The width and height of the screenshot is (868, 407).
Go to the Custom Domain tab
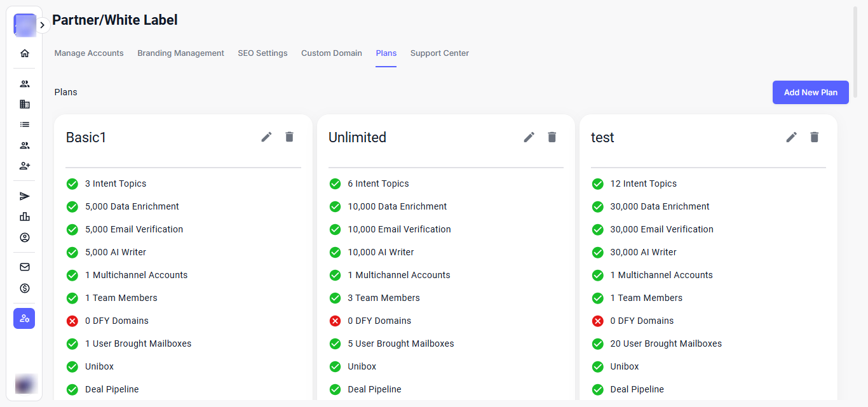[x=332, y=53]
